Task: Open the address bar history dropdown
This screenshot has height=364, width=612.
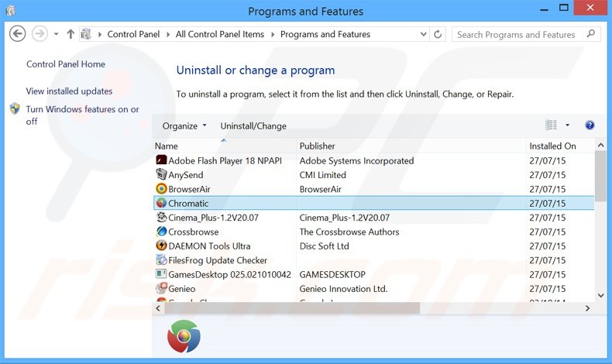Action: [423, 34]
